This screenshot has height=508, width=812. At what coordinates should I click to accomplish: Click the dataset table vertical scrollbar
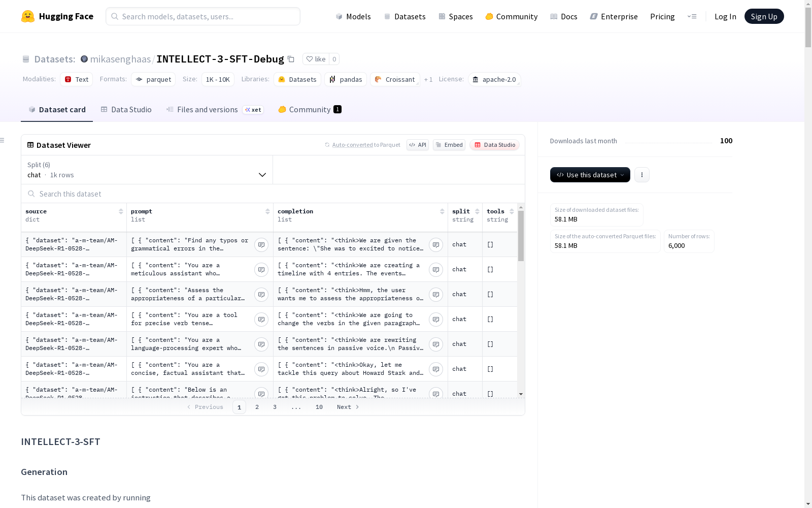pos(521,236)
